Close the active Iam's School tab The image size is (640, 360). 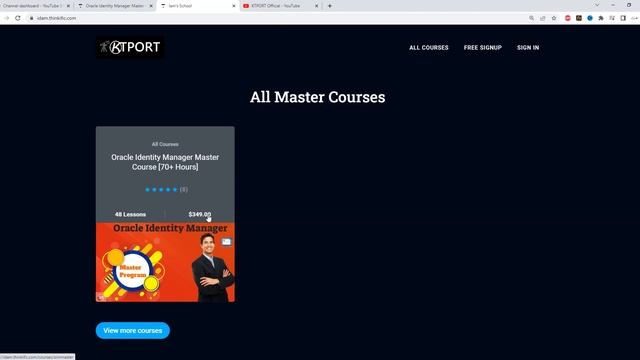pos(234,6)
